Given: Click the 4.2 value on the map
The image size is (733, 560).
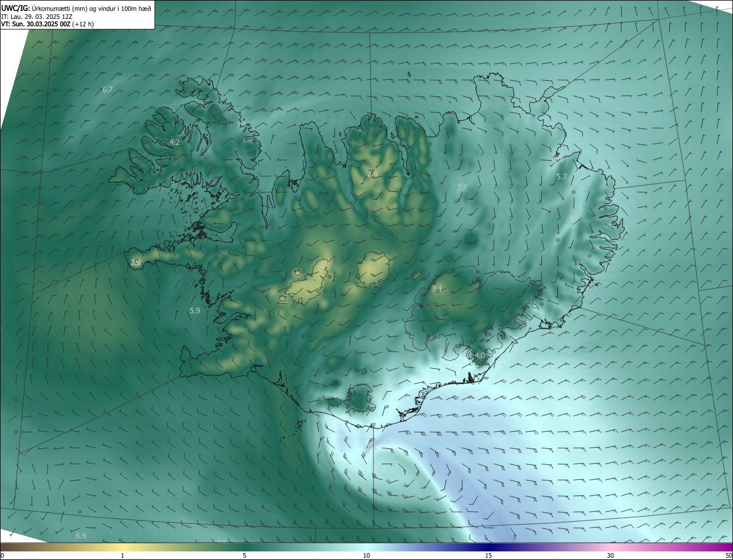Looking at the screenshot, I should pos(175,142).
